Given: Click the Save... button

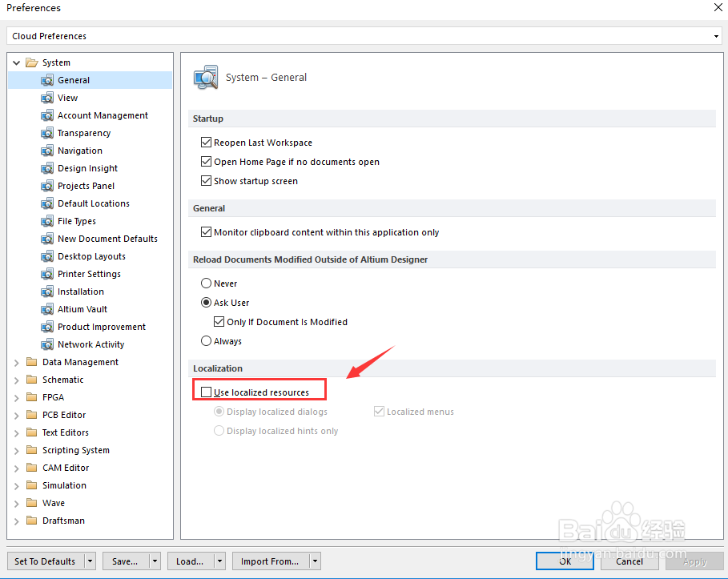Looking at the screenshot, I should coord(126,561).
